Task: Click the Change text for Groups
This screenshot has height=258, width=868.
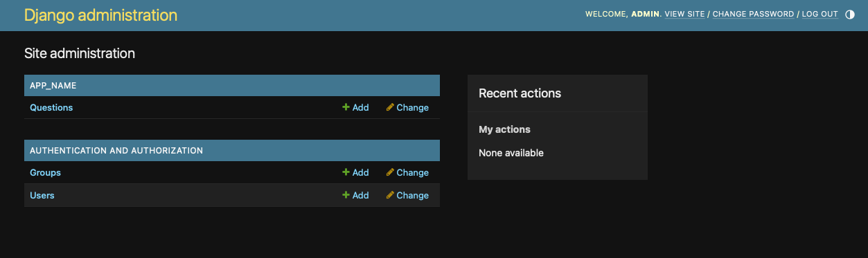Action: pyautogui.click(x=413, y=172)
